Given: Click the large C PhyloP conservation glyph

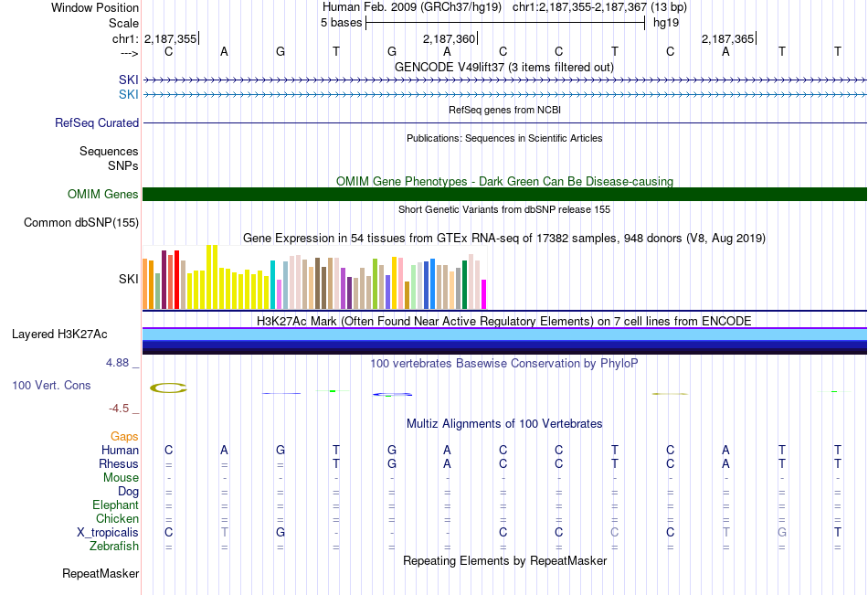Looking at the screenshot, I should tap(168, 389).
